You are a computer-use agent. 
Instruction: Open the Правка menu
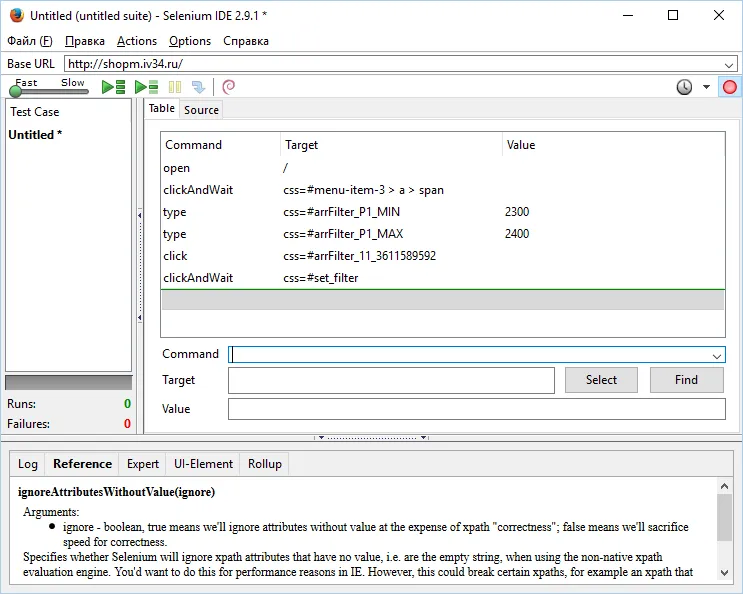[x=85, y=41]
